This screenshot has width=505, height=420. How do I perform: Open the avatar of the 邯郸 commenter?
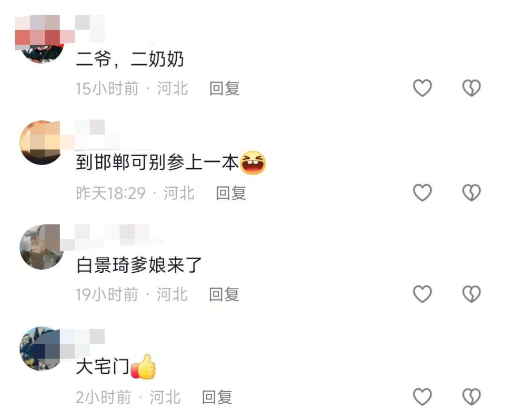click(x=42, y=142)
